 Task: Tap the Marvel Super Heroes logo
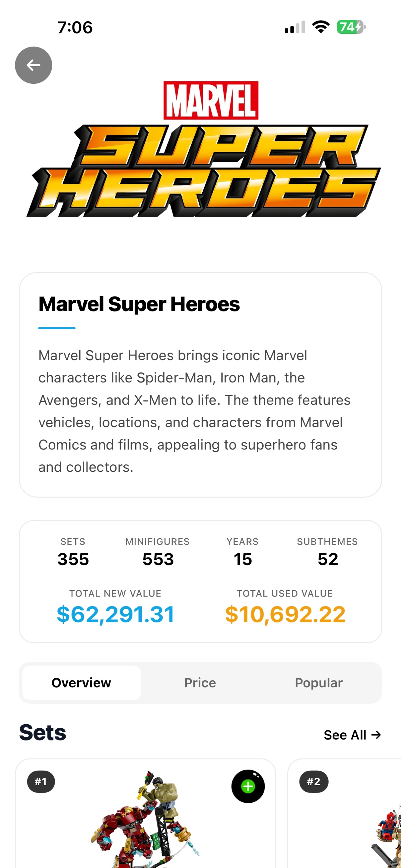pyautogui.click(x=203, y=149)
